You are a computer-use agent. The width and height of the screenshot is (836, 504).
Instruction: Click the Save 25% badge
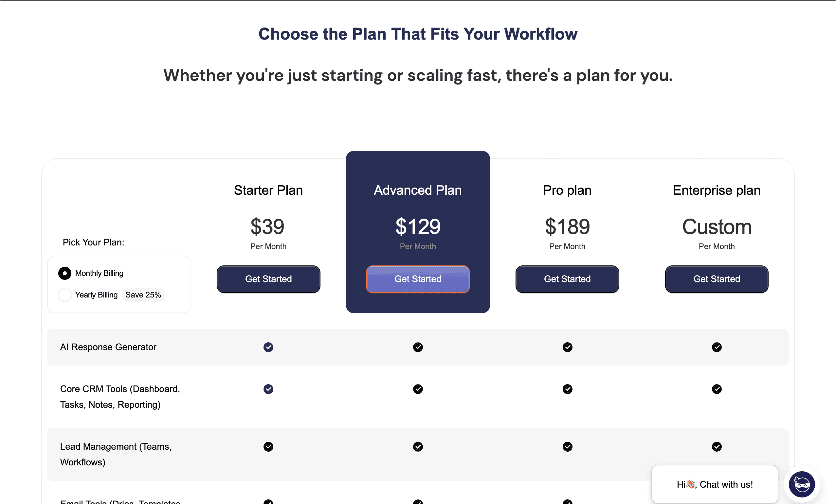pyautogui.click(x=143, y=295)
